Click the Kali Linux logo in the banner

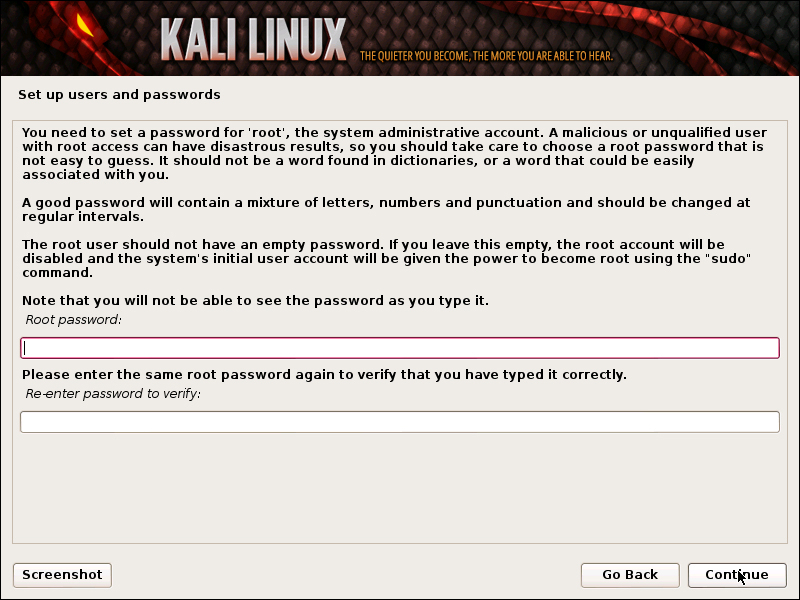pos(254,40)
